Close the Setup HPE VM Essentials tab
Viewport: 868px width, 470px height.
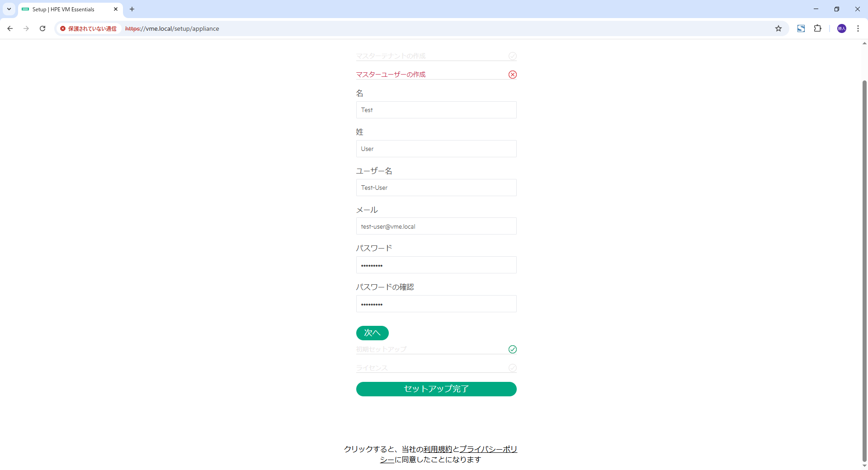pos(116,9)
